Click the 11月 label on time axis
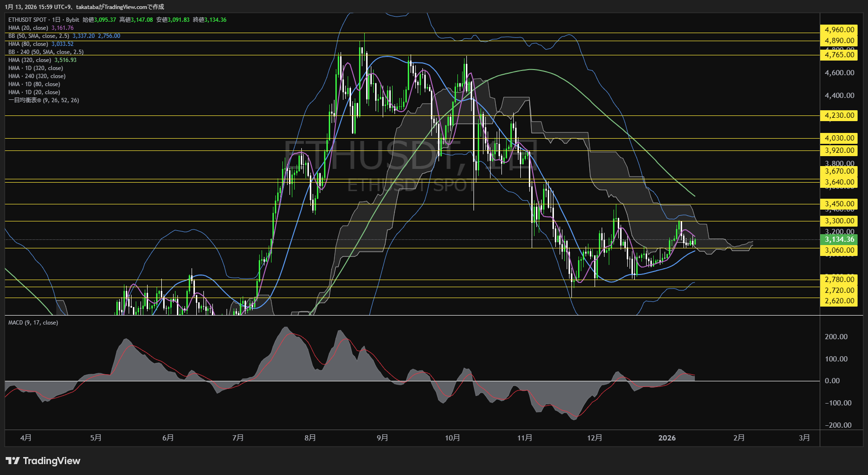Image resolution: width=868 pixels, height=475 pixels. tap(525, 438)
